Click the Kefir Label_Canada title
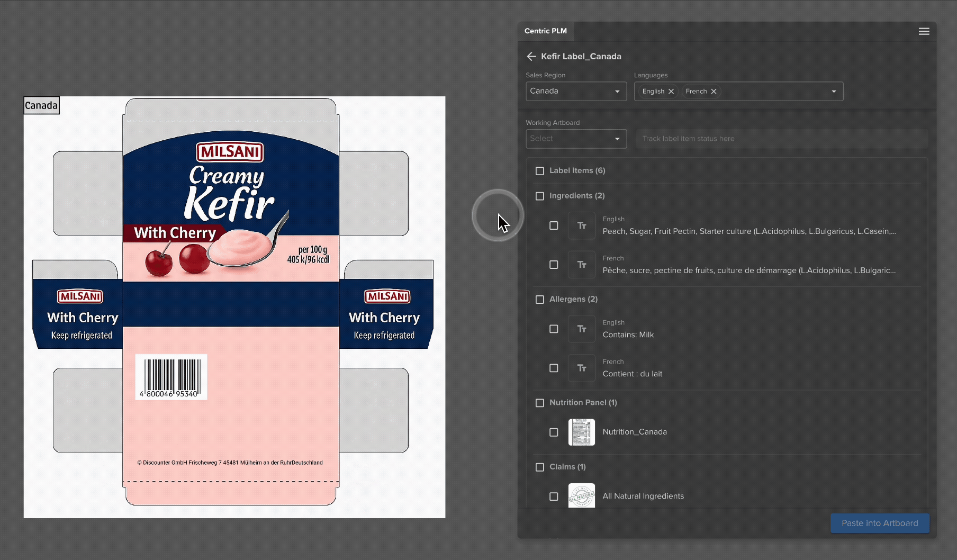The height and width of the screenshot is (560, 957). (581, 56)
